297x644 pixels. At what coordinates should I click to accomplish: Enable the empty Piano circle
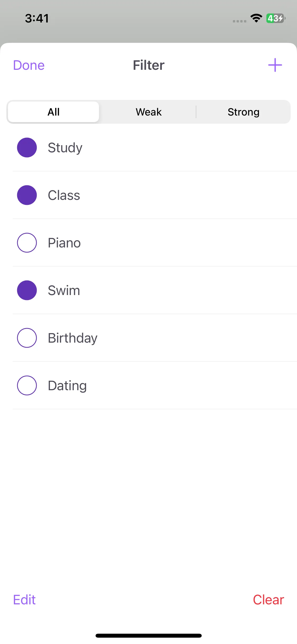coord(27,243)
